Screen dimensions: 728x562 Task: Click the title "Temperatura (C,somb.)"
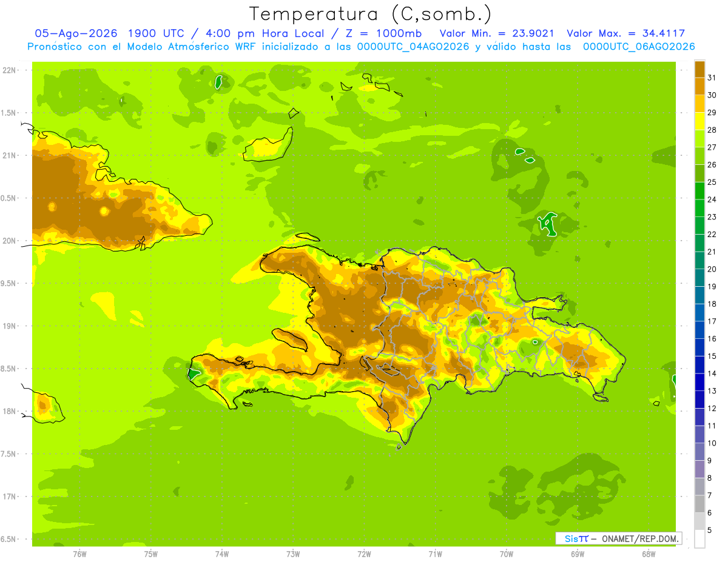coord(371,14)
